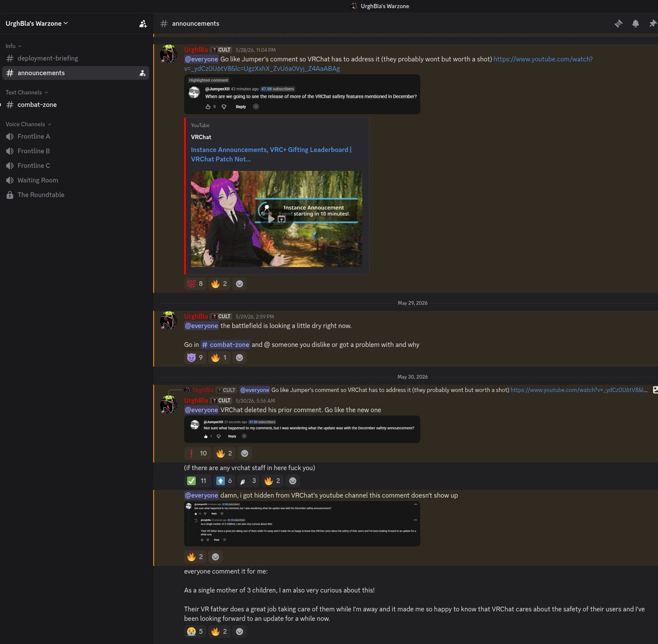Toggle the fire reaction beside the exclamation reaction
Image resolution: width=658 pixels, height=644 pixels.
pos(224,453)
